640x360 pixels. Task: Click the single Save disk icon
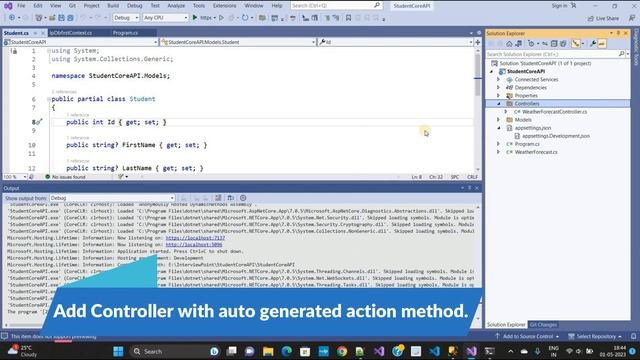pos(61,18)
